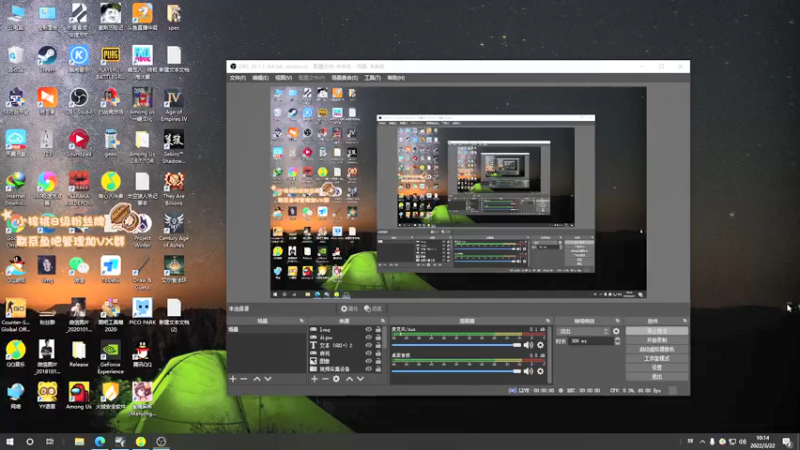Open the 视图(V) menu in OBS
This screenshot has width=800, height=450.
tap(283, 78)
